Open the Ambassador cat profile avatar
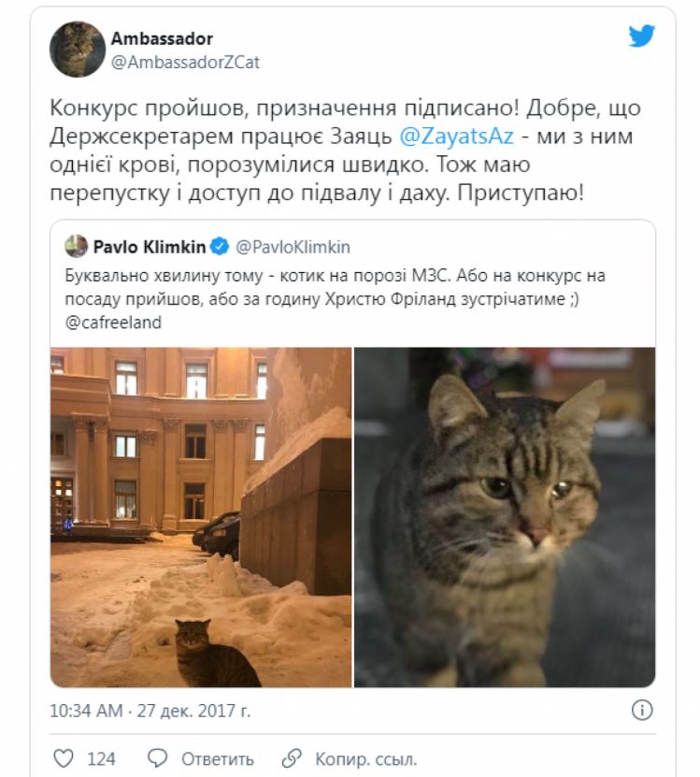This screenshot has width=700, height=777. (78, 49)
